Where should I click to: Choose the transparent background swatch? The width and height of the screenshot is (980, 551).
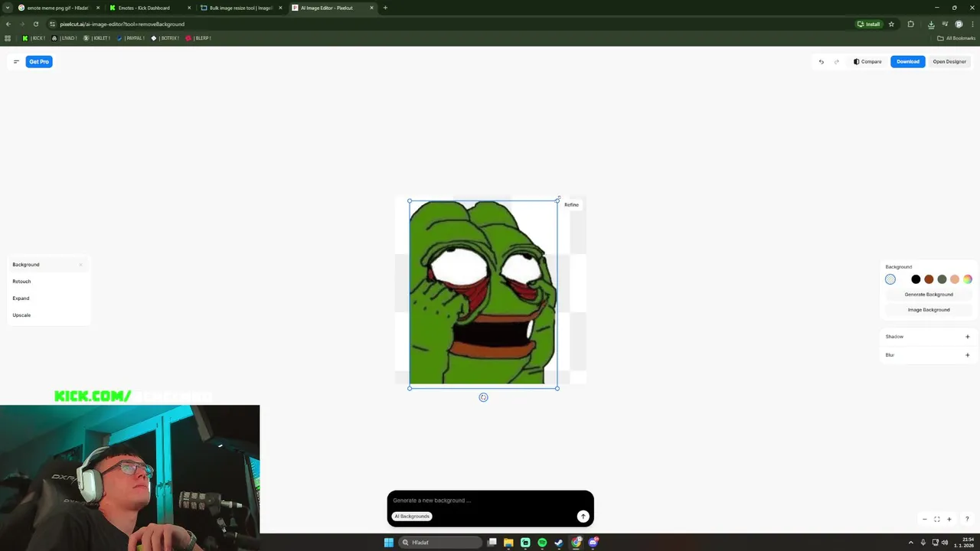[x=890, y=279]
